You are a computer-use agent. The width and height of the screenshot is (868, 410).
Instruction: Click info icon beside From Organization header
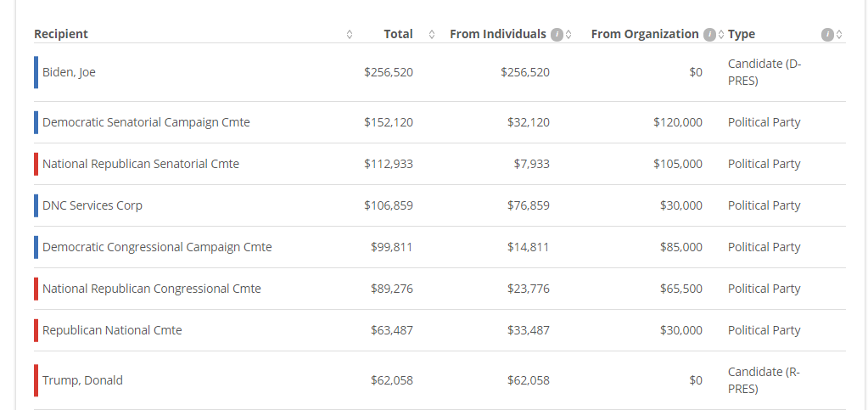coord(709,35)
